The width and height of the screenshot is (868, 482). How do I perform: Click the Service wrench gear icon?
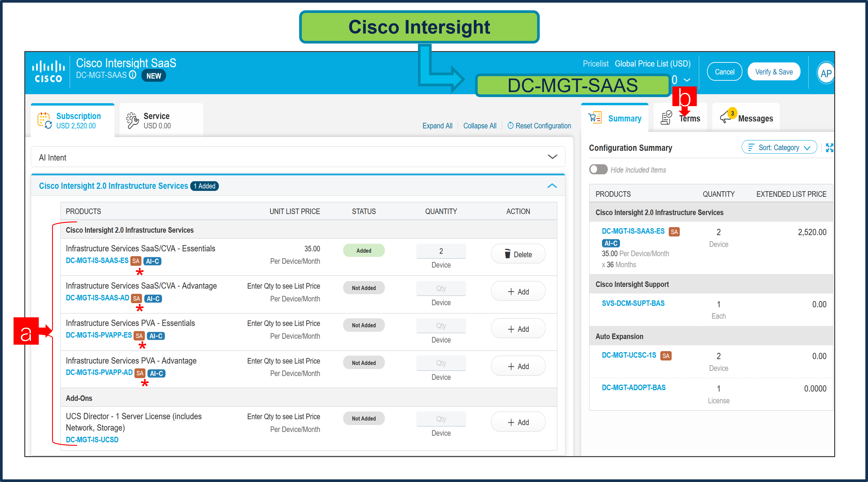pos(132,120)
